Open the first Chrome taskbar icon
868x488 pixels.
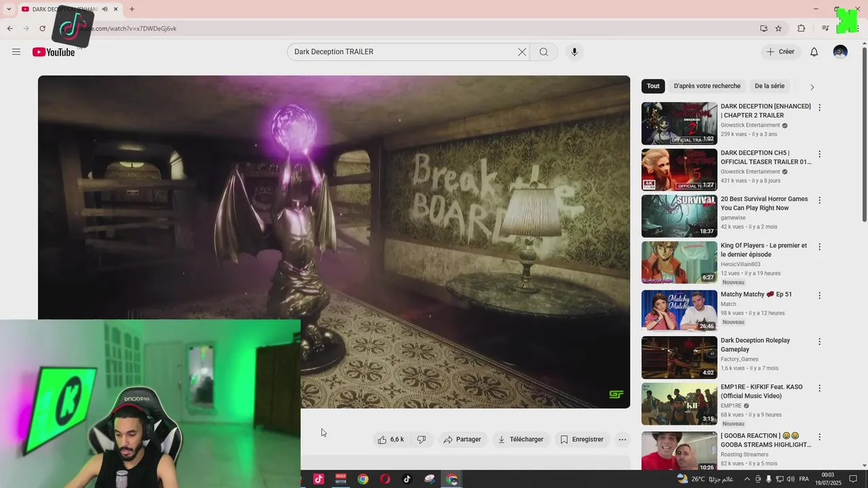tap(363, 479)
